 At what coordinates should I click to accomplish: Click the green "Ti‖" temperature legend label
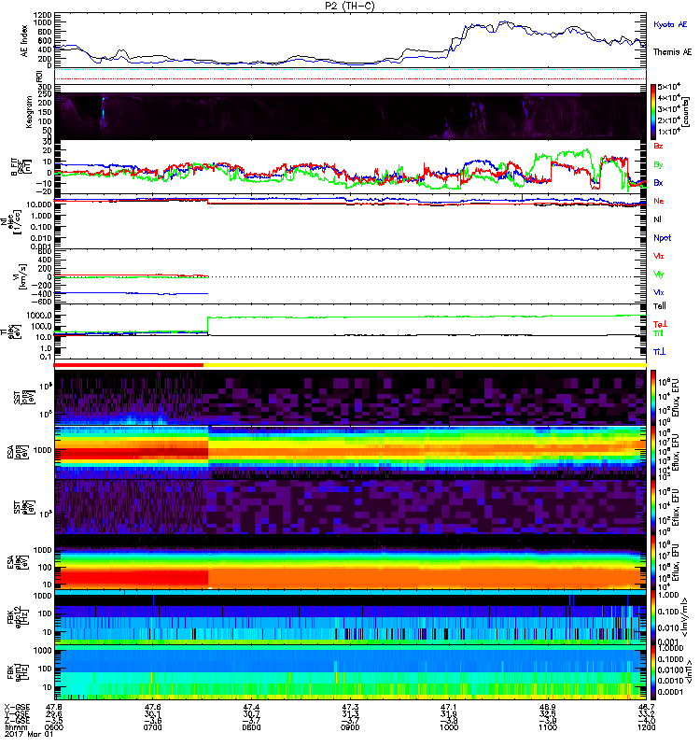point(658,333)
